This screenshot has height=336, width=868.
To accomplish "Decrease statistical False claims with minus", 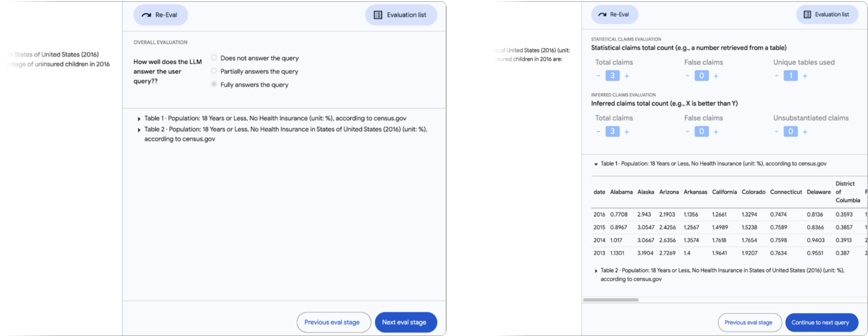I will click(687, 76).
